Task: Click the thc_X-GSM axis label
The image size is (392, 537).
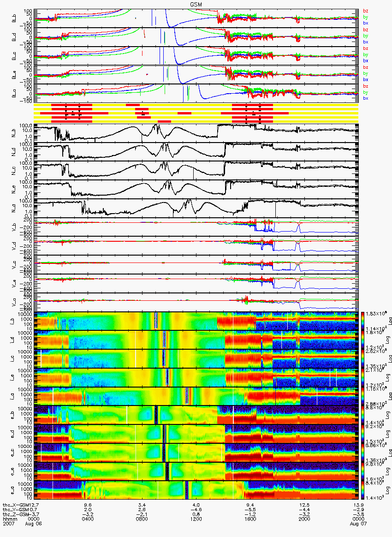Action: click(x=17, y=505)
